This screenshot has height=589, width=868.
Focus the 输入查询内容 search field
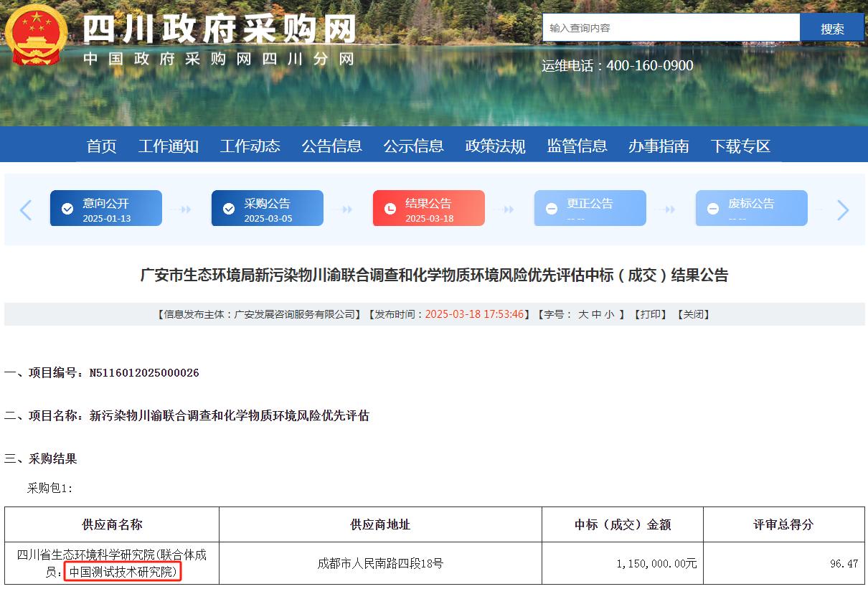pyautogui.click(x=671, y=28)
